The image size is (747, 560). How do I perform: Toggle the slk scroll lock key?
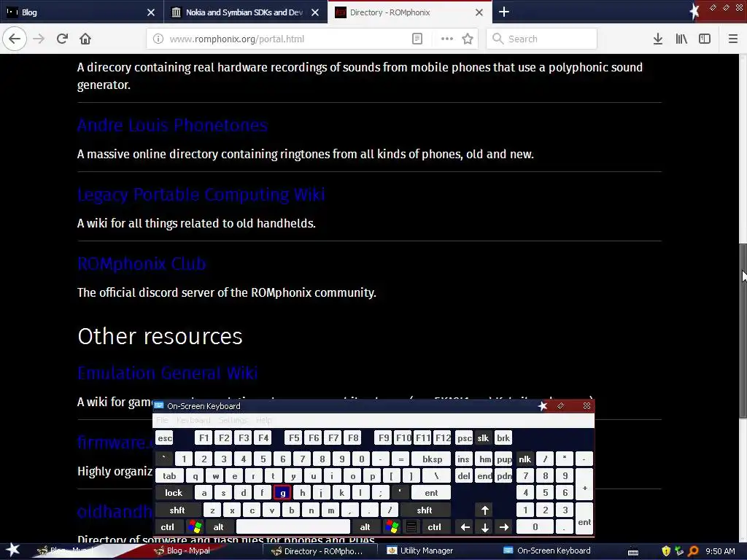483,438
